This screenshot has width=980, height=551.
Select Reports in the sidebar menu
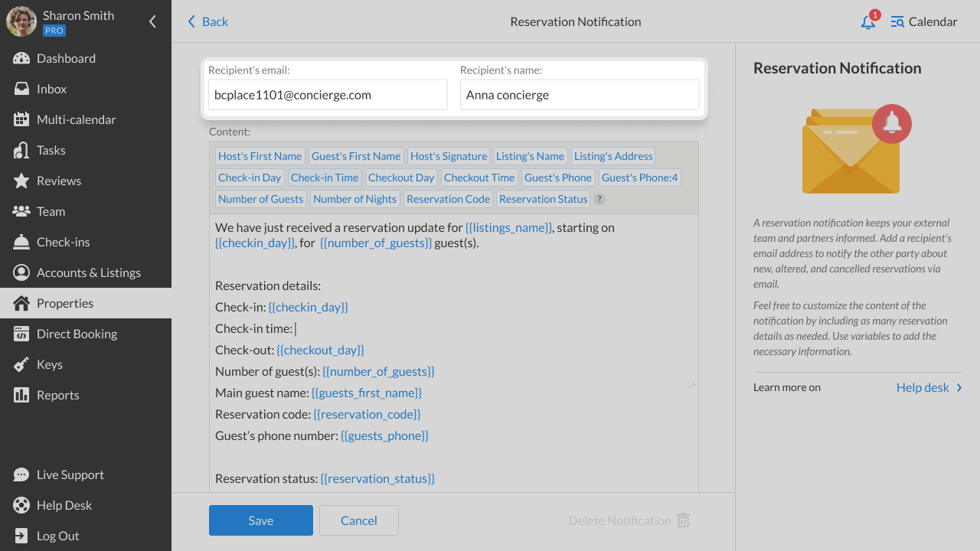click(58, 395)
